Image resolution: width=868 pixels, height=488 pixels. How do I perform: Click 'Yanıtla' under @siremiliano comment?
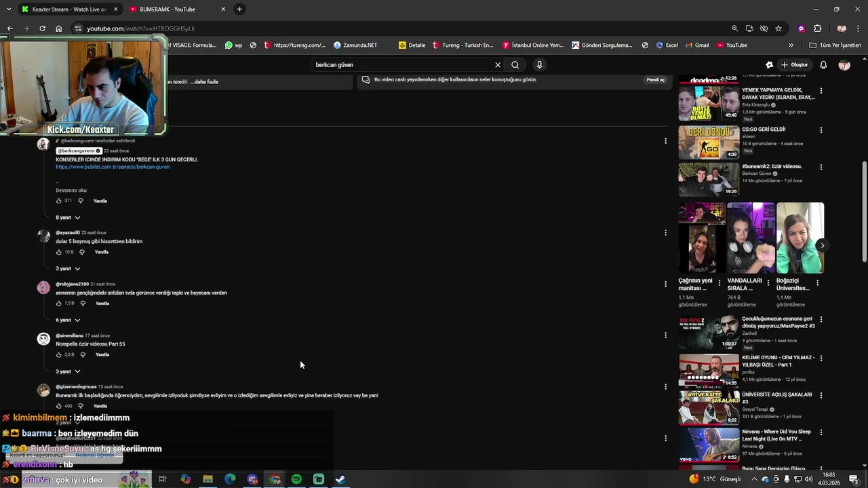point(102,354)
